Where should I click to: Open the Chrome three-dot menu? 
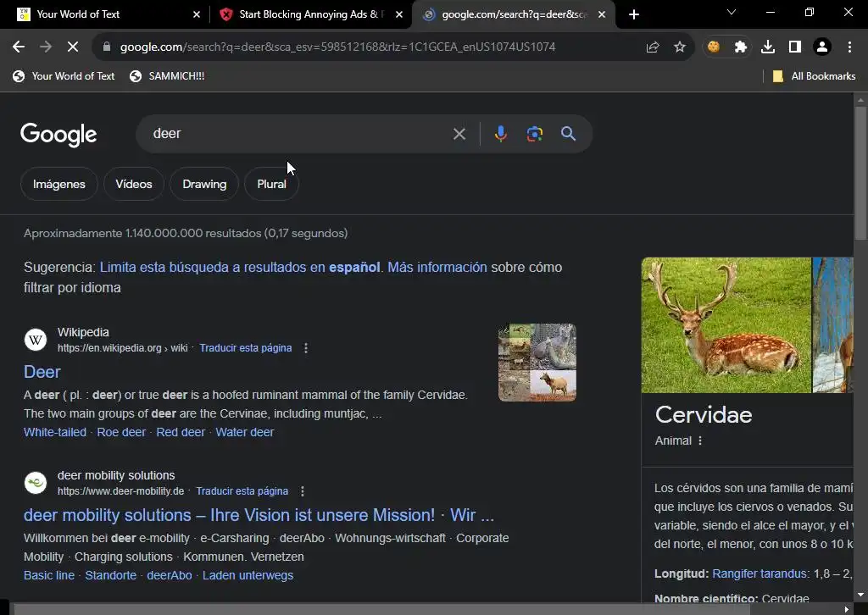[849, 47]
